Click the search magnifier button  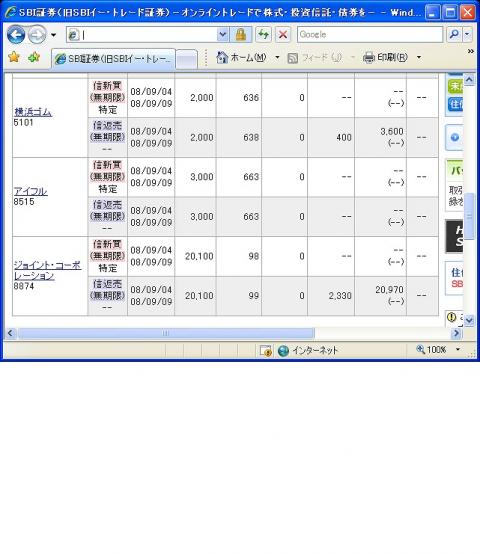coord(454,35)
